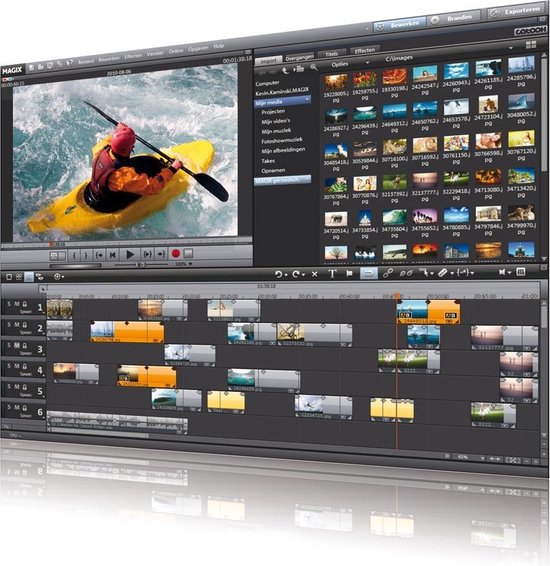550x566 pixels.
Task: Click the highlighted blue tool in timeline toolbar
Action: (x=369, y=273)
